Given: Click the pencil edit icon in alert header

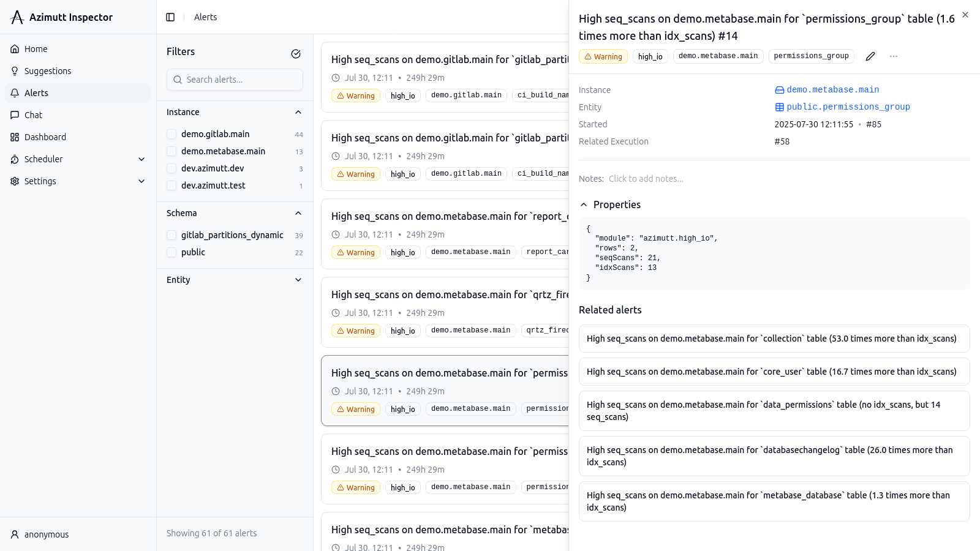Looking at the screenshot, I should click(870, 56).
